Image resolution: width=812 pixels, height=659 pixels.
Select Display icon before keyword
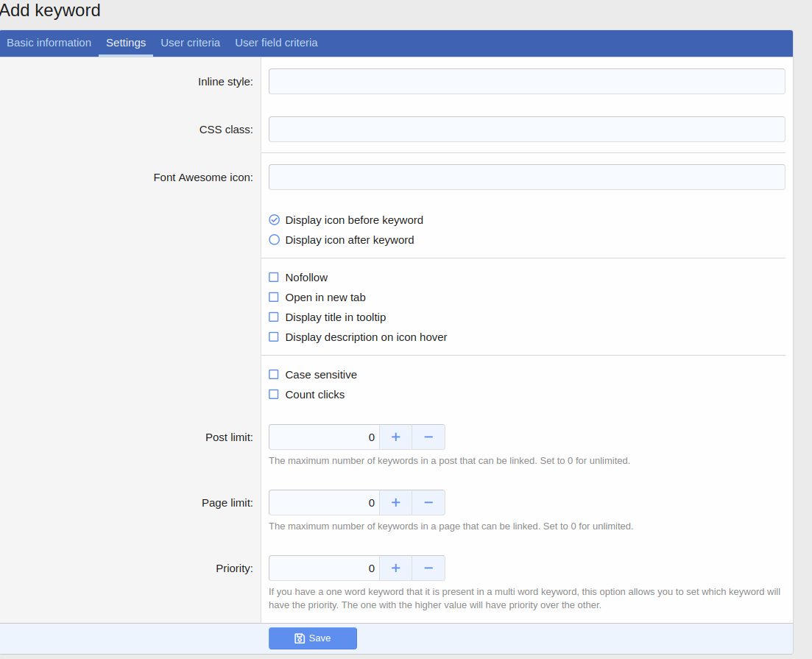point(275,220)
